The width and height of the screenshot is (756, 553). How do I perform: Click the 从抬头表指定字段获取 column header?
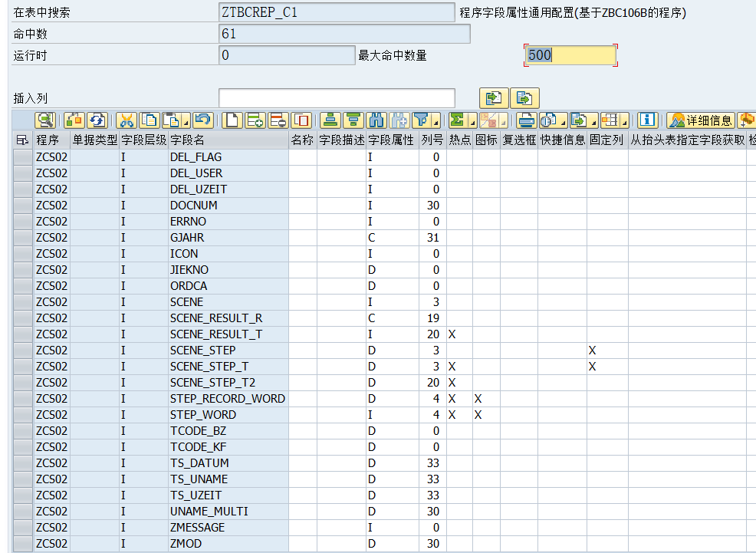pyautogui.click(x=688, y=140)
